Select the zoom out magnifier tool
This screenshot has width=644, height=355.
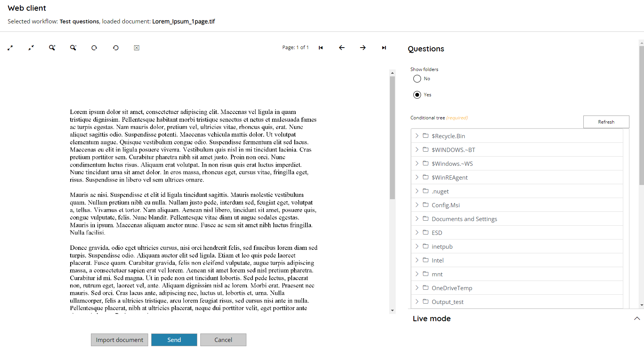73,48
